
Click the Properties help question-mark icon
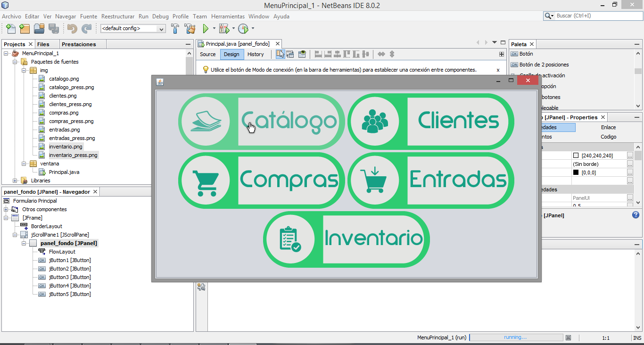pyautogui.click(x=635, y=215)
